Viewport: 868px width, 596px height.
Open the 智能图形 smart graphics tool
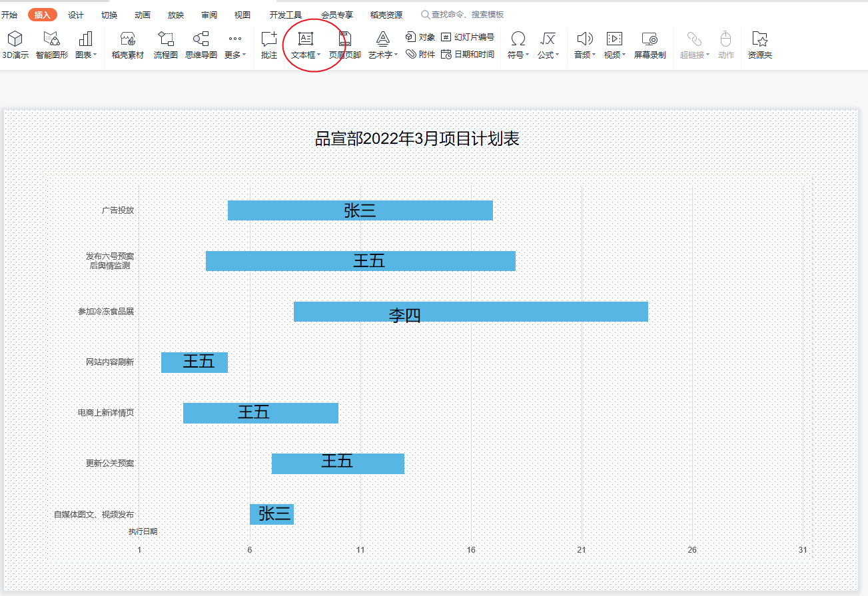[51, 45]
